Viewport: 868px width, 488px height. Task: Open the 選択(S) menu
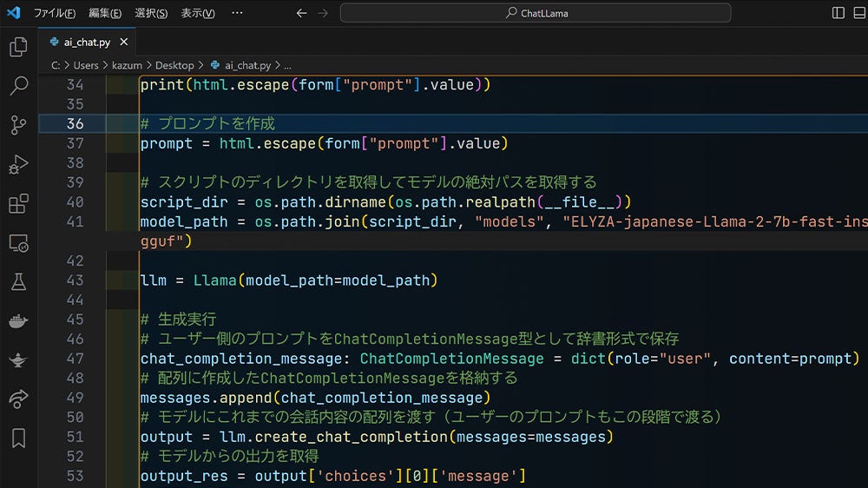coord(152,13)
